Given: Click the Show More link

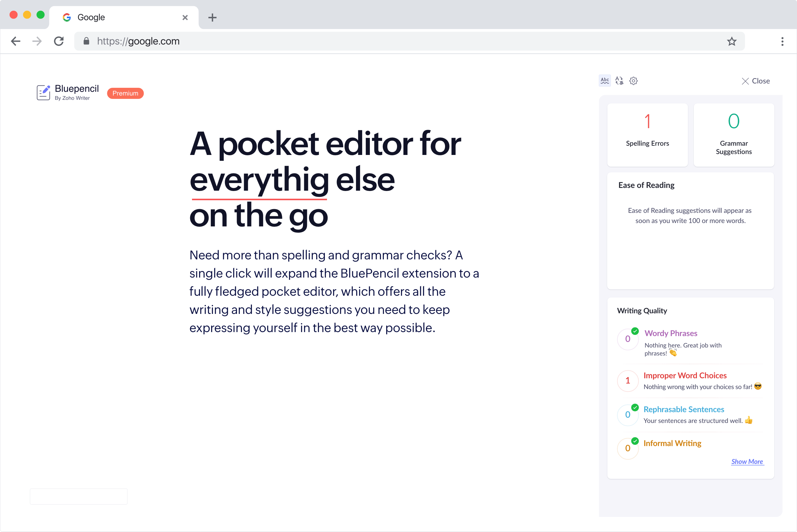Looking at the screenshot, I should click(x=747, y=461).
